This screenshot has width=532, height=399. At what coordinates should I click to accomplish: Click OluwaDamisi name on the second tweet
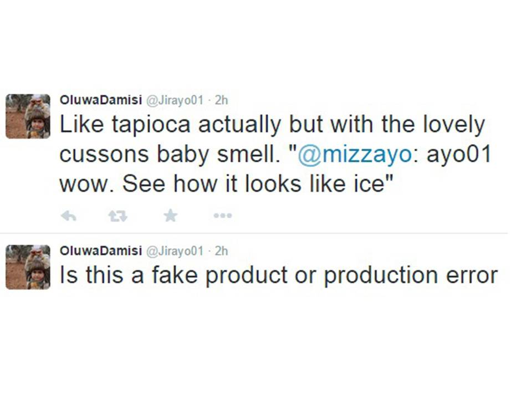click(x=100, y=251)
